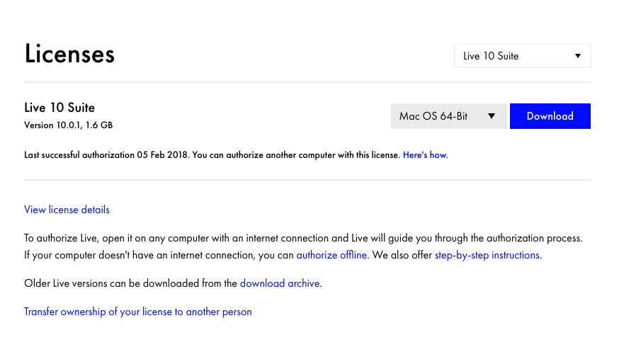Follow the "Here's how." link
The width and height of the screenshot is (624, 364).
tap(426, 155)
